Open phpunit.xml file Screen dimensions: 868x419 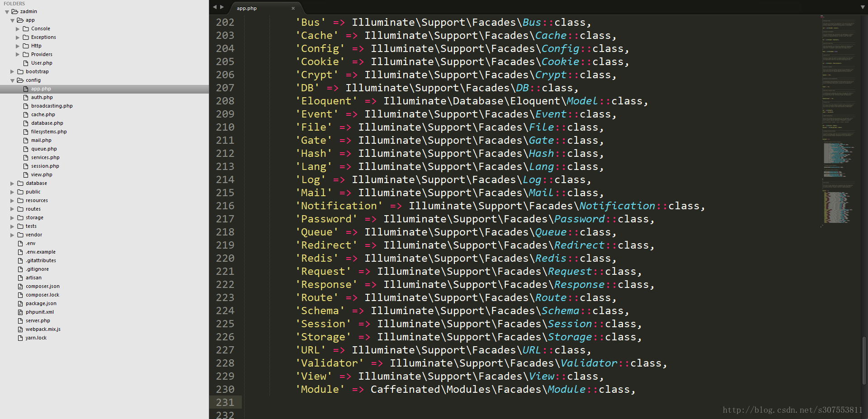(40, 312)
